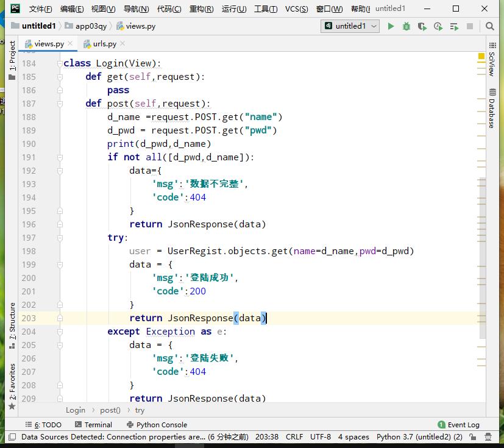Start debugging with the bug icon
The height and width of the screenshot is (448, 504).
pos(406,26)
